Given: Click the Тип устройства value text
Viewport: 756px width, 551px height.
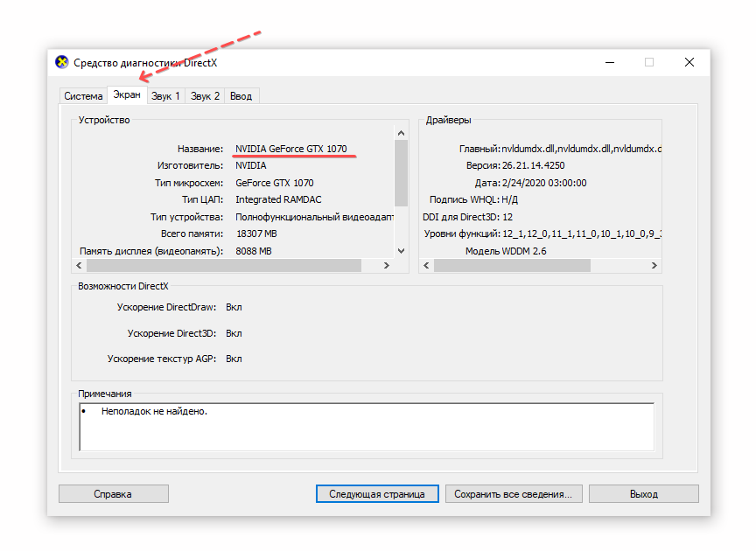Looking at the screenshot, I should (x=314, y=217).
